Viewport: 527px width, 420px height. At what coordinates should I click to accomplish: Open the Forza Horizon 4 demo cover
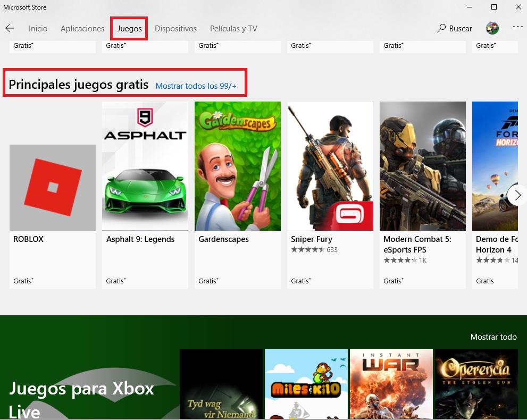(495, 166)
